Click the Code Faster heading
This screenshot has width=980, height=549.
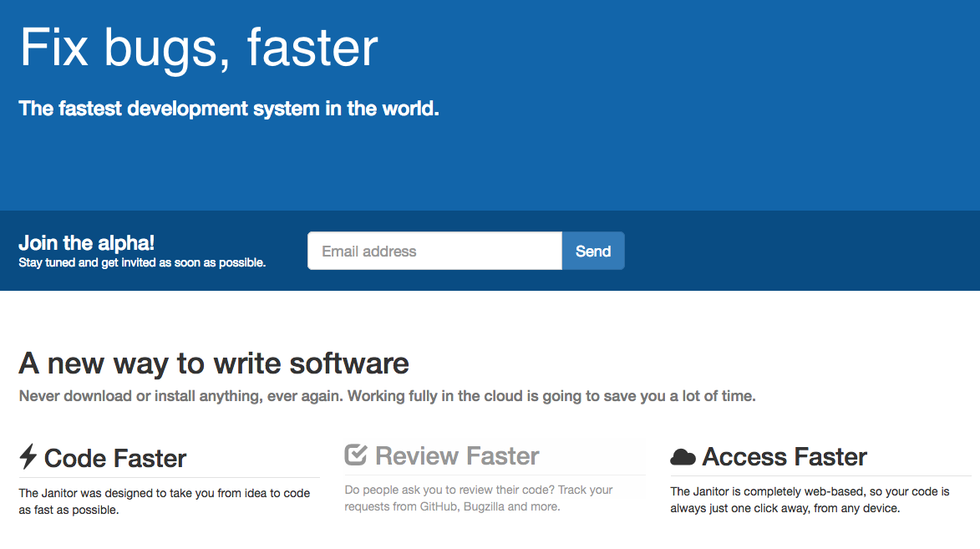coord(114,458)
